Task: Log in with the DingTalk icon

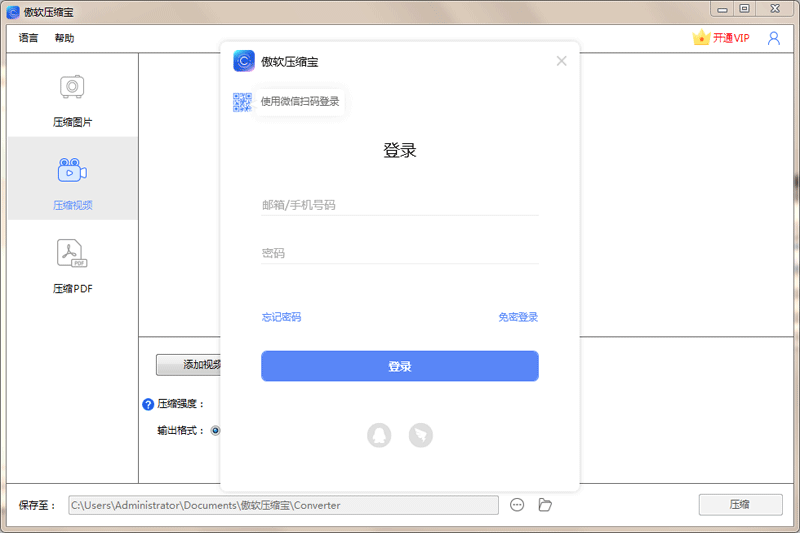Action: click(421, 435)
